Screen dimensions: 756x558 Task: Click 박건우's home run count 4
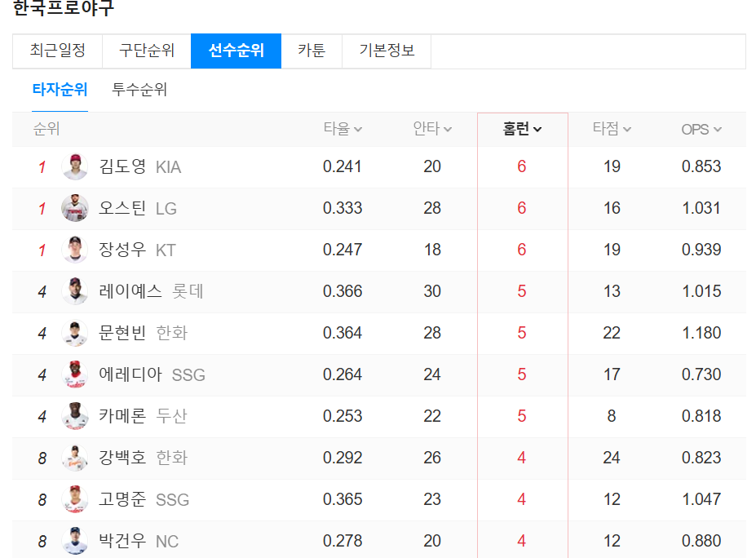pyautogui.click(x=522, y=541)
